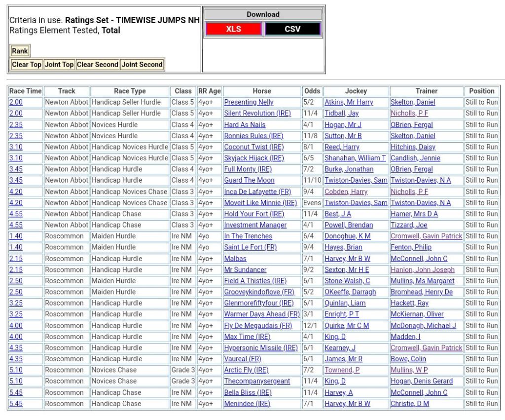The width and height of the screenshot is (505, 420).
Task: Open horse Mr Sundancer link
Action: point(245,270)
